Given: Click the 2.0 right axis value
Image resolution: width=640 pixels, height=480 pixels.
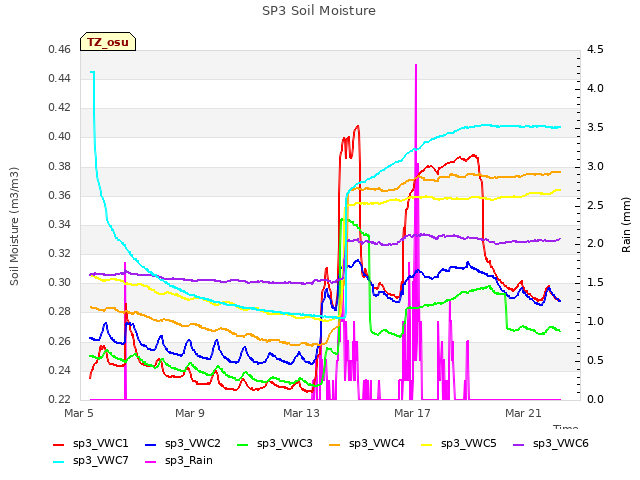Looking at the screenshot, I should (595, 244).
